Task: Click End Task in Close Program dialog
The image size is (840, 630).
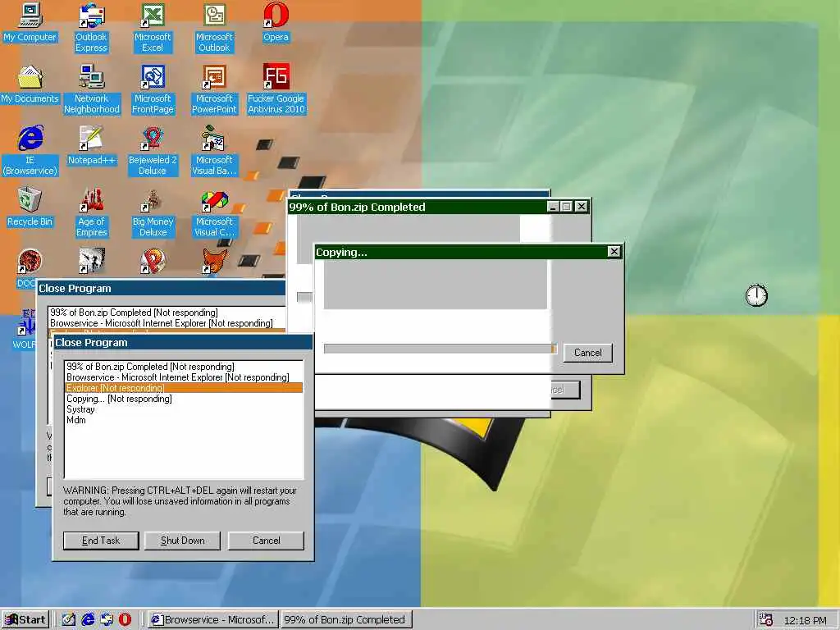Action: tap(101, 541)
